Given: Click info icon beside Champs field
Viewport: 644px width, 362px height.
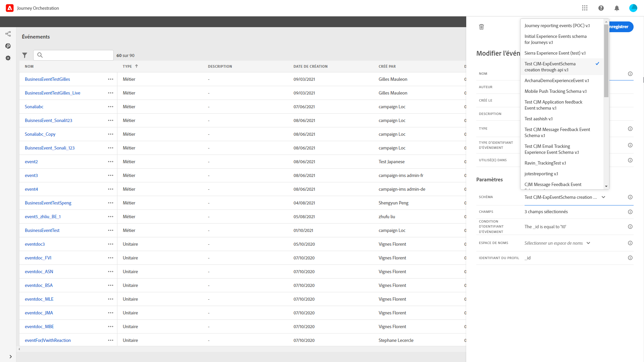Looking at the screenshot, I should click(630, 212).
